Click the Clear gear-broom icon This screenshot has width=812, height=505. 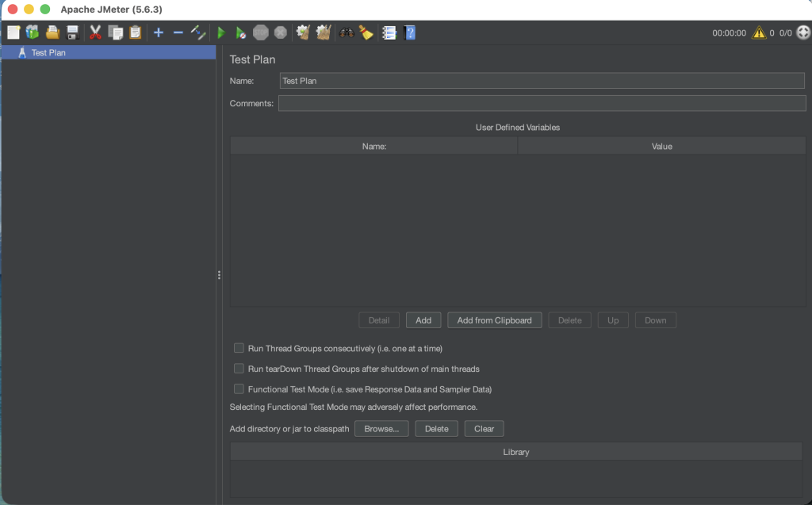click(303, 33)
